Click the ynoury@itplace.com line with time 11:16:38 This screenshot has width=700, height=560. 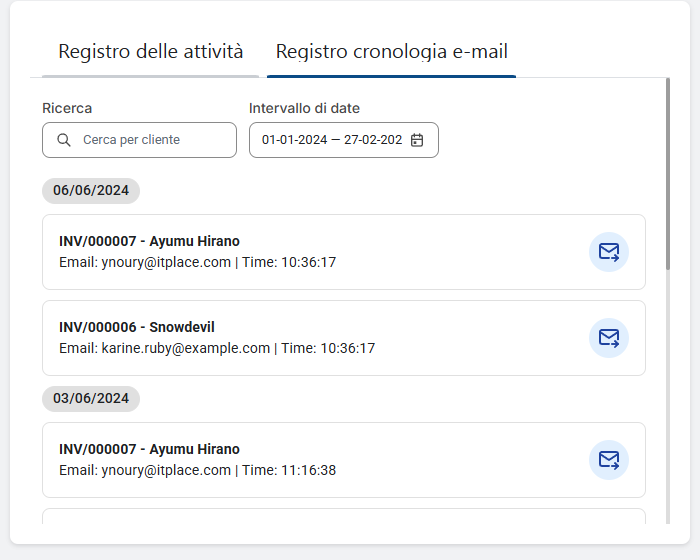[x=197, y=470]
